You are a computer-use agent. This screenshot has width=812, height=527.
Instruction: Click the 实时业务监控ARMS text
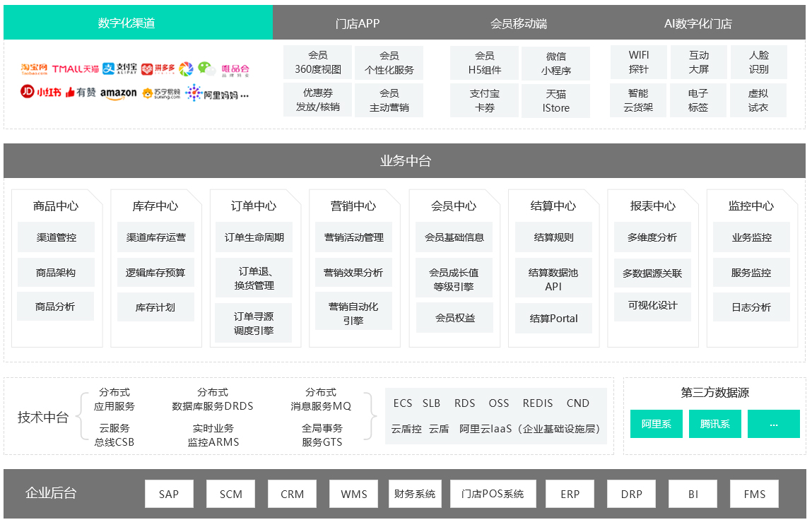click(213, 435)
